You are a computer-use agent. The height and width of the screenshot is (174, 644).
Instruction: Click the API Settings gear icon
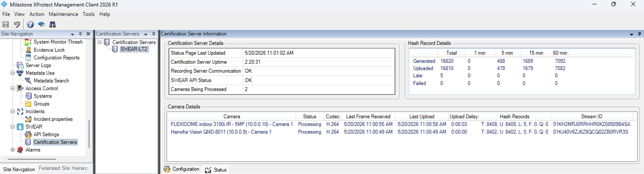coord(28,134)
